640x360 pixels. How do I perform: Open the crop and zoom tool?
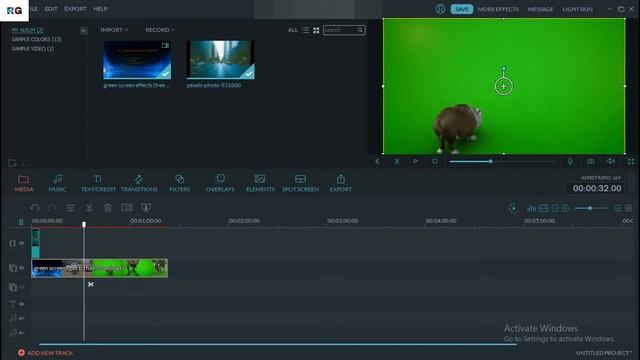tap(127, 208)
